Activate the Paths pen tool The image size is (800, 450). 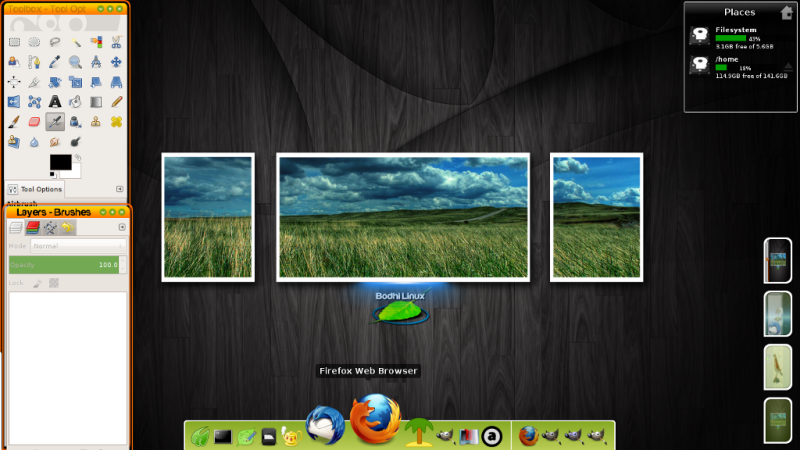point(34,62)
